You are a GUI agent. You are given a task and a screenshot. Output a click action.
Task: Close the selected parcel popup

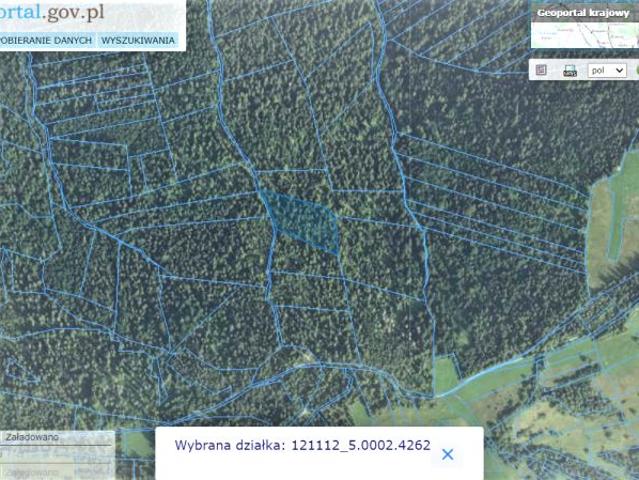[447, 454]
